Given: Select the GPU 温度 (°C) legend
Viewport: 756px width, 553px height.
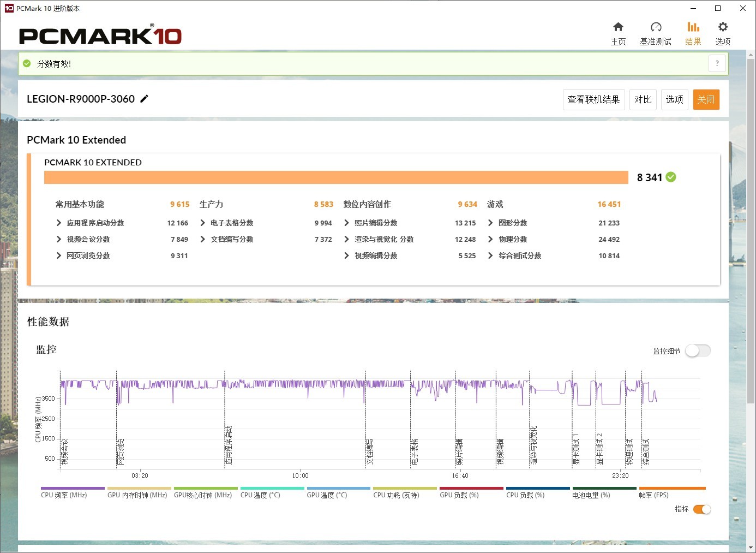Looking at the screenshot, I should (339, 493).
